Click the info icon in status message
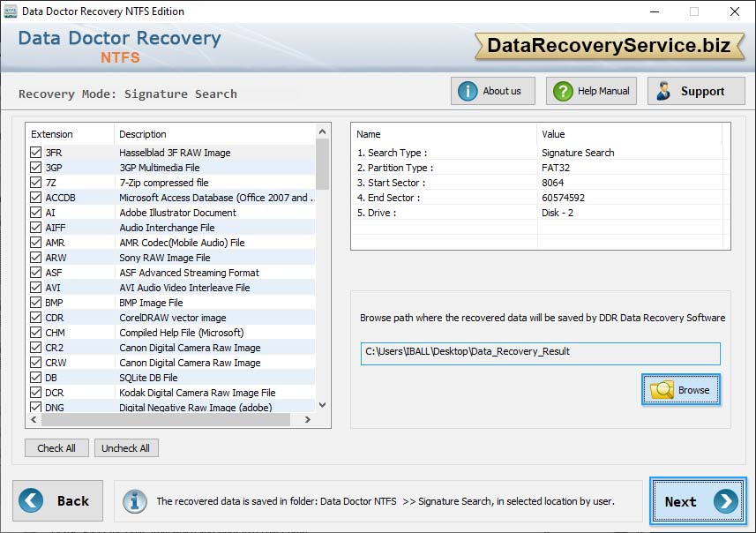The height and width of the screenshot is (533, 756). (x=134, y=501)
